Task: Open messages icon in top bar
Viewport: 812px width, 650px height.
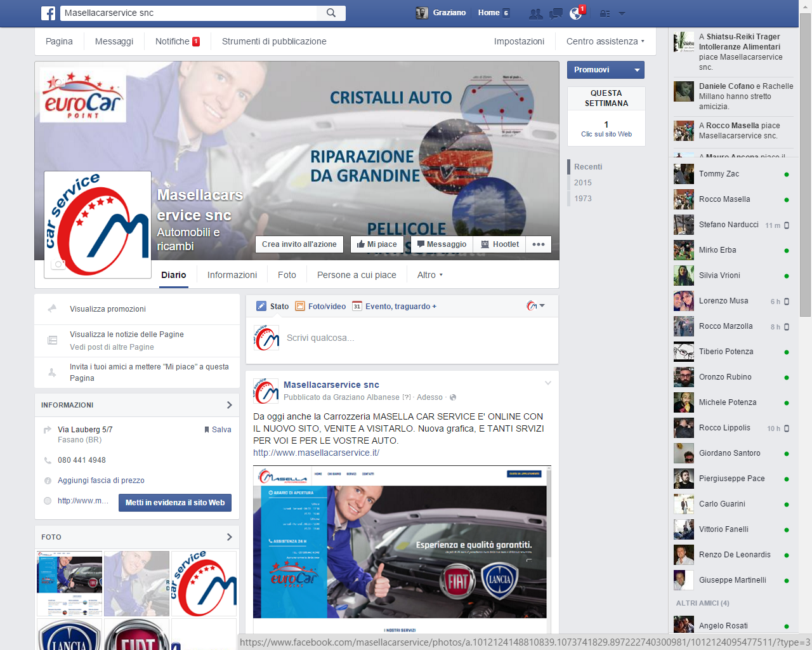Action: coord(556,13)
